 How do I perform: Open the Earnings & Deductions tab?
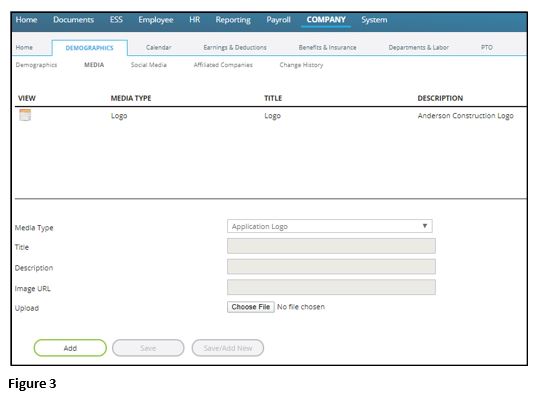(x=235, y=47)
